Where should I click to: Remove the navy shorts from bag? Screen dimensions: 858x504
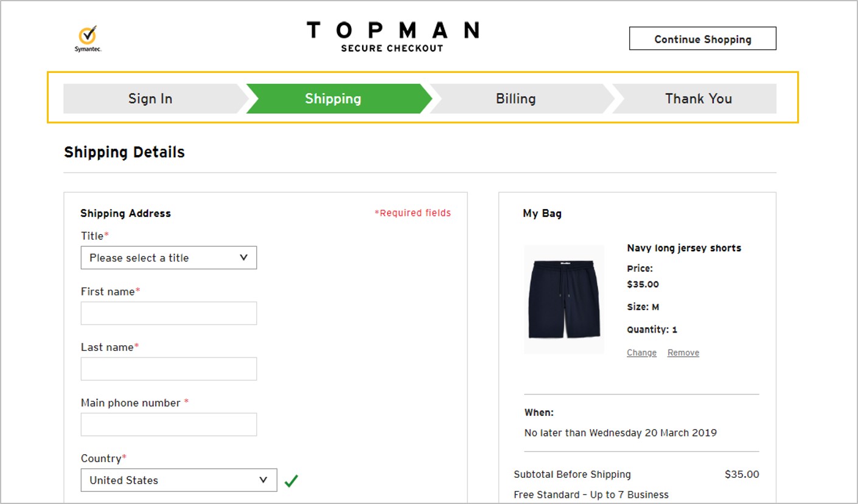pyautogui.click(x=683, y=353)
